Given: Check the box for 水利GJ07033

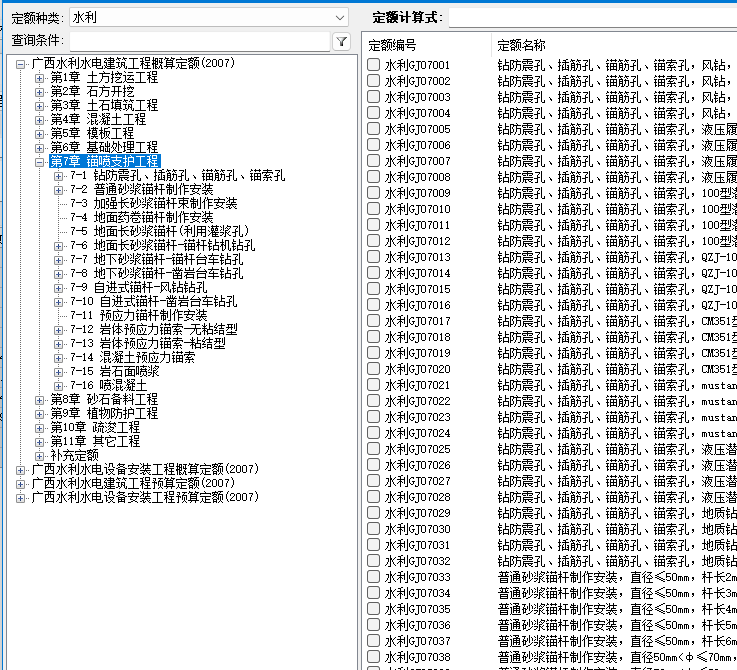Looking at the screenshot, I should [374, 576].
